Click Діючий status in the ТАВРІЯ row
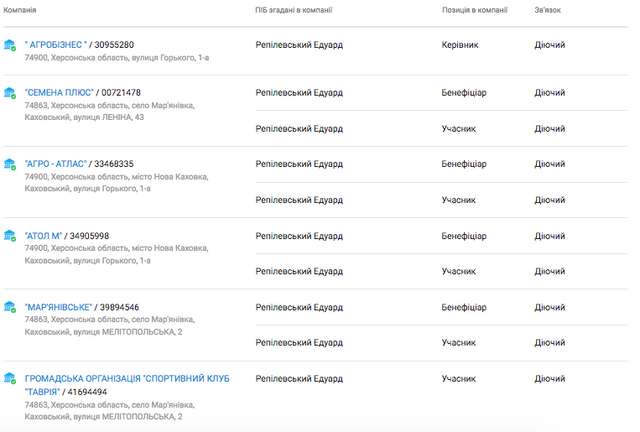 click(549, 379)
